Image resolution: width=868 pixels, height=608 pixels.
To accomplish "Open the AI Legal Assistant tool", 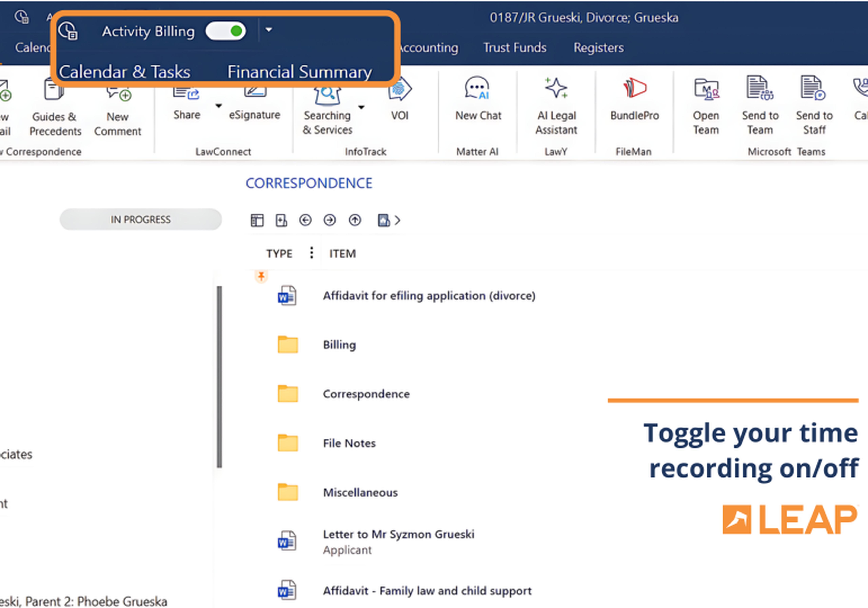I will click(556, 106).
